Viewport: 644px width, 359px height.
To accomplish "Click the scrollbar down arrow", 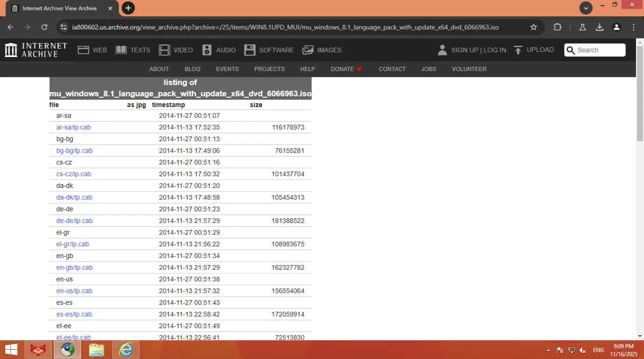I will point(640,336).
